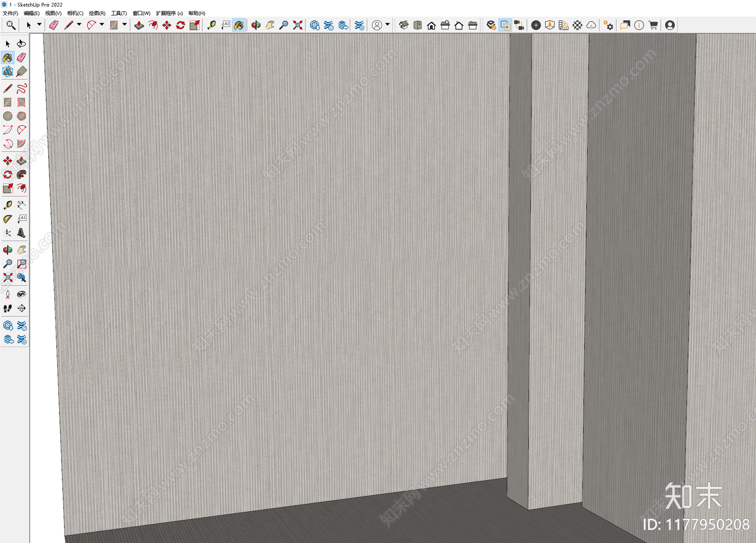Open the 帮助(H) menu

[x=197, y=13]
